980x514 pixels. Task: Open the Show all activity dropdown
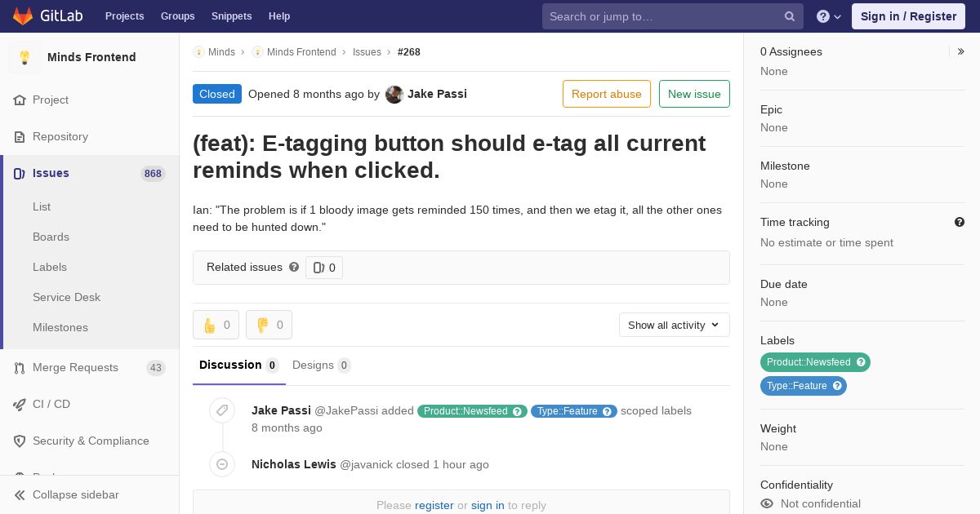[674, 325]
